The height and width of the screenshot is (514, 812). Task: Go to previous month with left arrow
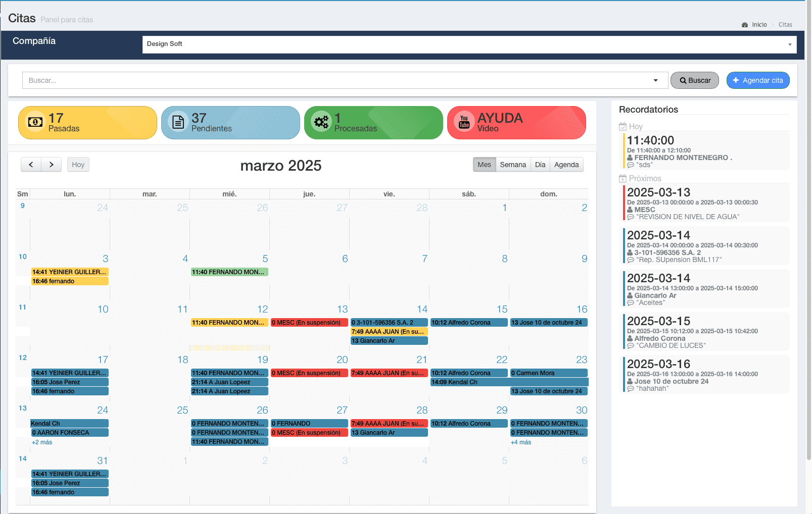click(x=31, y=165)
